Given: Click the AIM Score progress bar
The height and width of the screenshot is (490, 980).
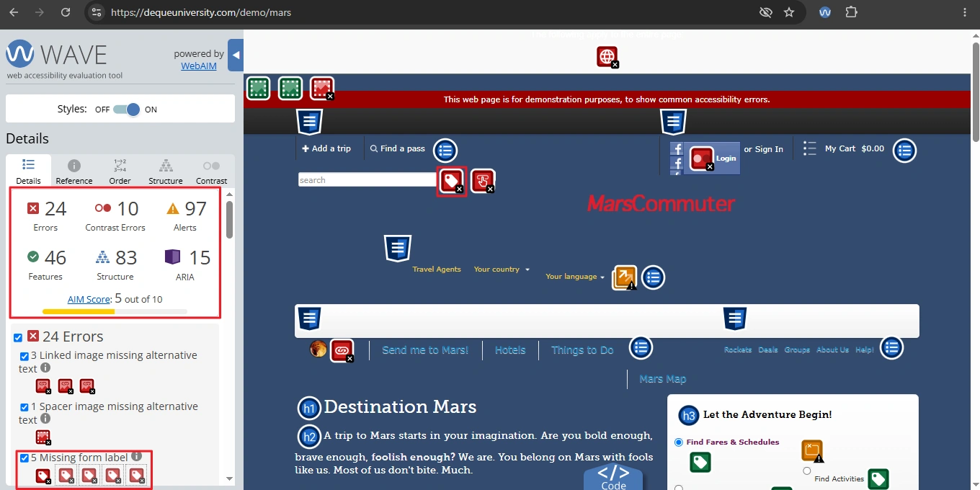Looking at the screenshot, I should (x=115, y=311).
